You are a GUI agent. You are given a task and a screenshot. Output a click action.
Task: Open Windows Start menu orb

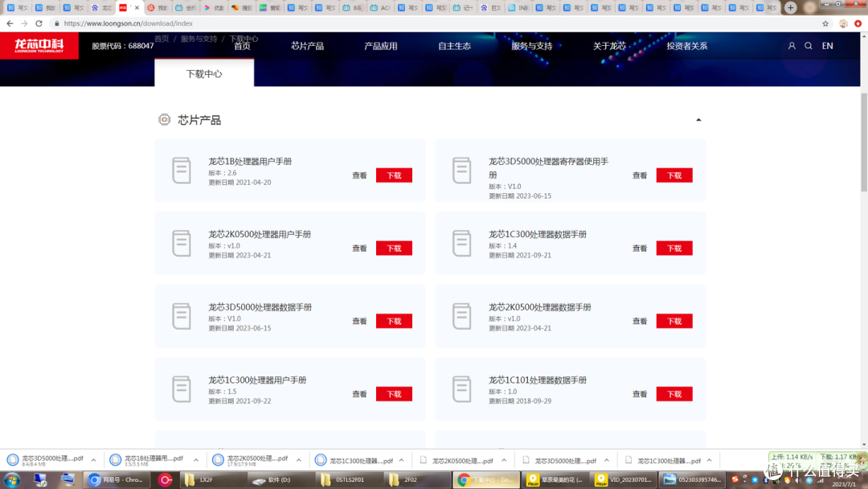click(11, 479)
